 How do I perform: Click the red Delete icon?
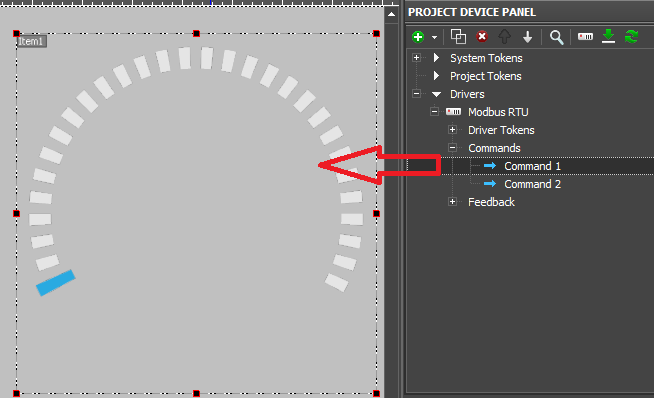coord(482,37)
